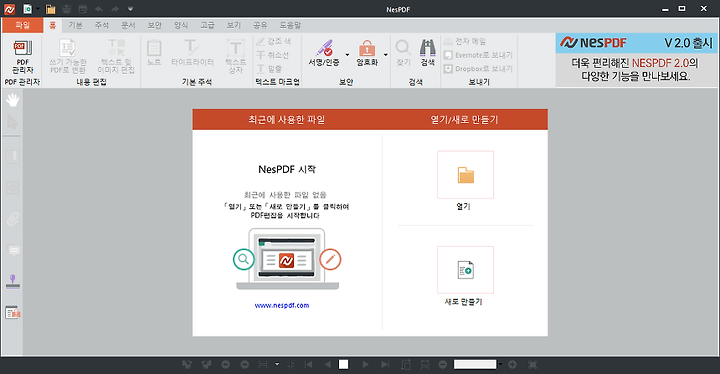Open the www.nespdf.com link
720x374 pixels.
pos(282,305)
